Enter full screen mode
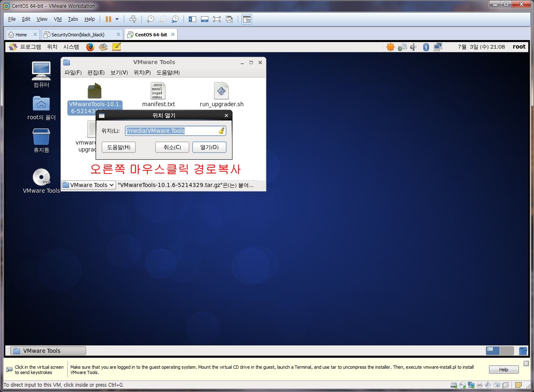 (217, 19)
